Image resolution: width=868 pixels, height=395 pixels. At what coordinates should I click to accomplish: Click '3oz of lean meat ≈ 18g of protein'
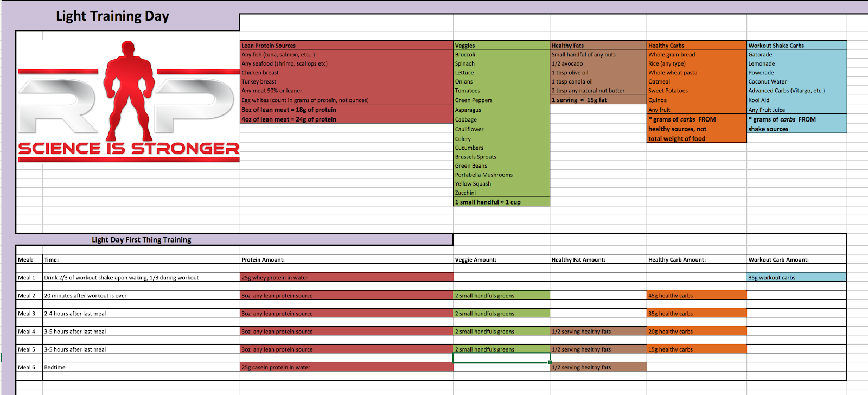pos(347,110)
